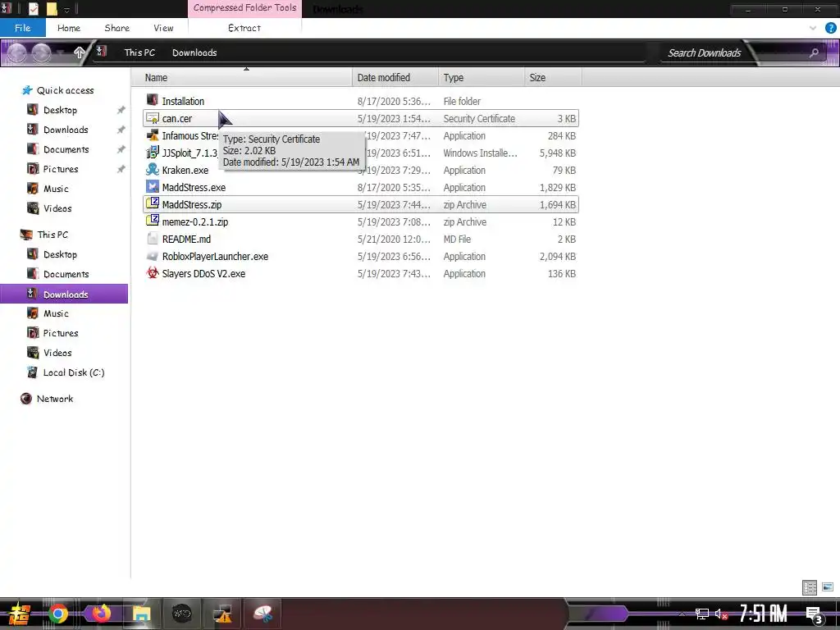The image size is (840, 630).
Task: Select the Extract tab
Action: (244, 28)
